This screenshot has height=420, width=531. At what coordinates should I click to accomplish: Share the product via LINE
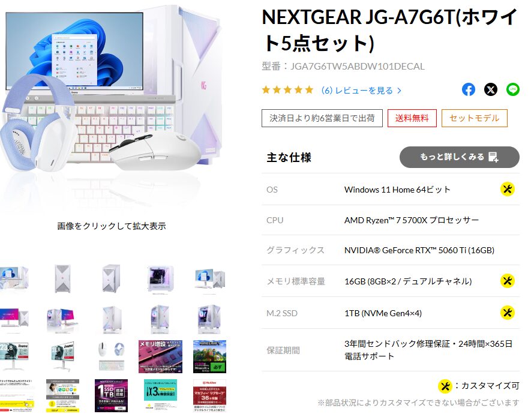coord(513,90)
